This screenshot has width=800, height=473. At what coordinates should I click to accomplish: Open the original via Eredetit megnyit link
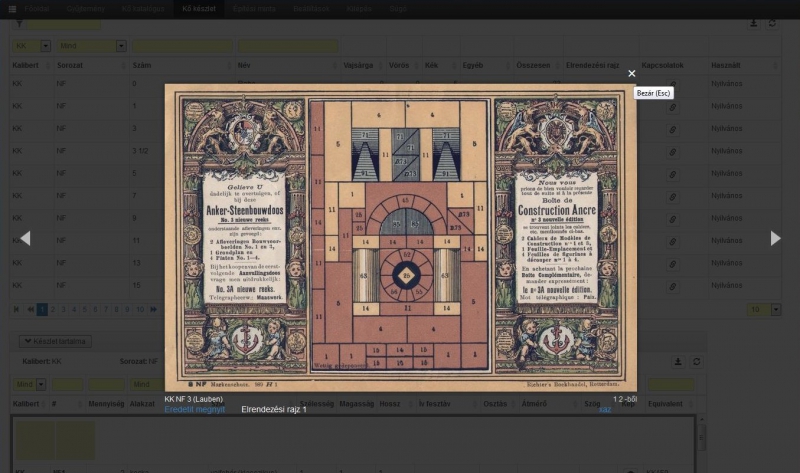point(194,409)
